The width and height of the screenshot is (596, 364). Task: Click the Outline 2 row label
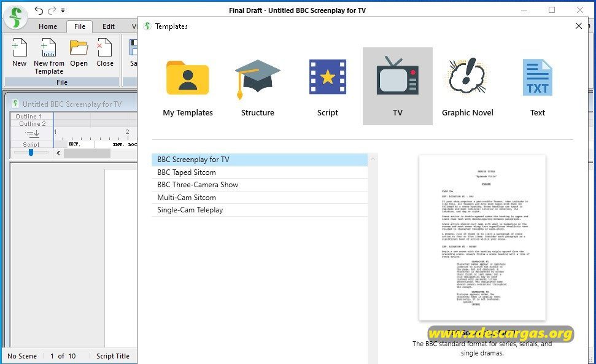click(31, 124)
